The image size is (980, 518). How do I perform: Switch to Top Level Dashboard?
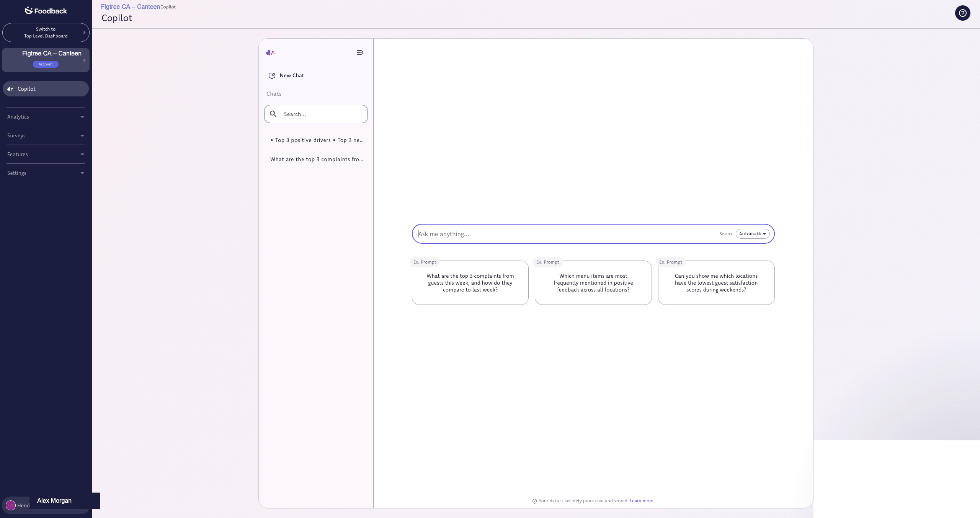pos(46,33)
